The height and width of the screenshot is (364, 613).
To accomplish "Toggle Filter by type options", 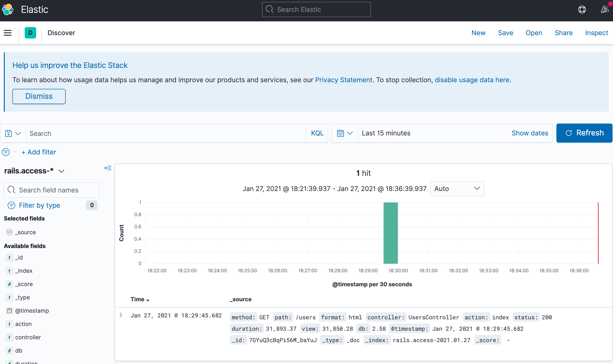I will (x=39, y=205).
